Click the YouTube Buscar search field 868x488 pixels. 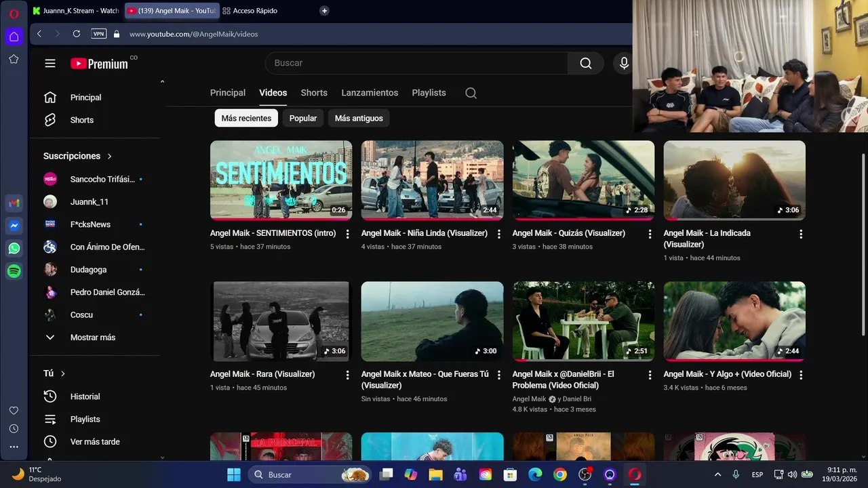(x=416, y=63)
